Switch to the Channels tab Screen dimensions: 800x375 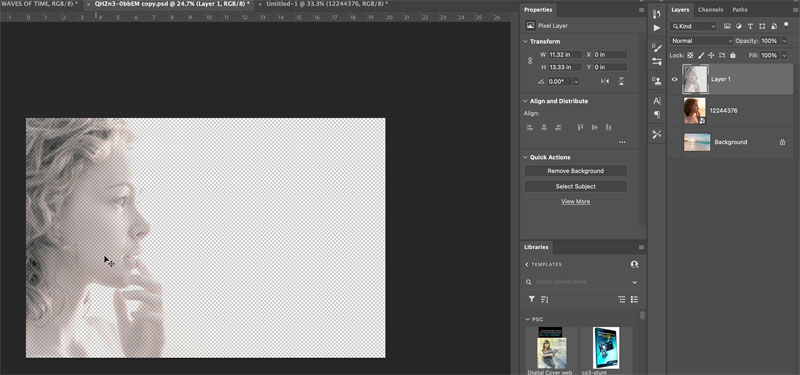click(710, 10)
